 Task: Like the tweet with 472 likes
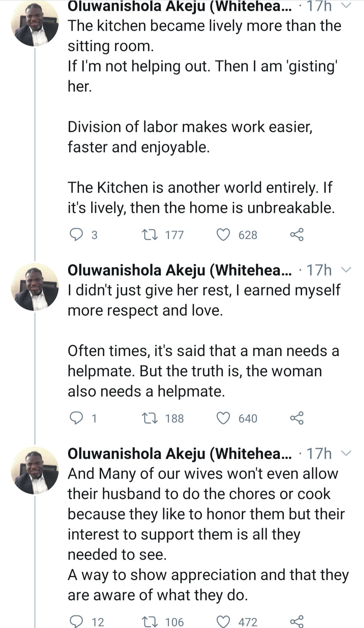coord(223,621)
